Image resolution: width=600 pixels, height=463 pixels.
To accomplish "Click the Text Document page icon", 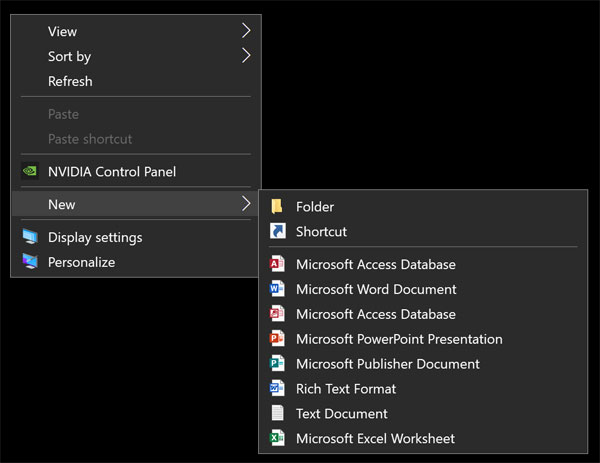I will (x=277, y=413).
